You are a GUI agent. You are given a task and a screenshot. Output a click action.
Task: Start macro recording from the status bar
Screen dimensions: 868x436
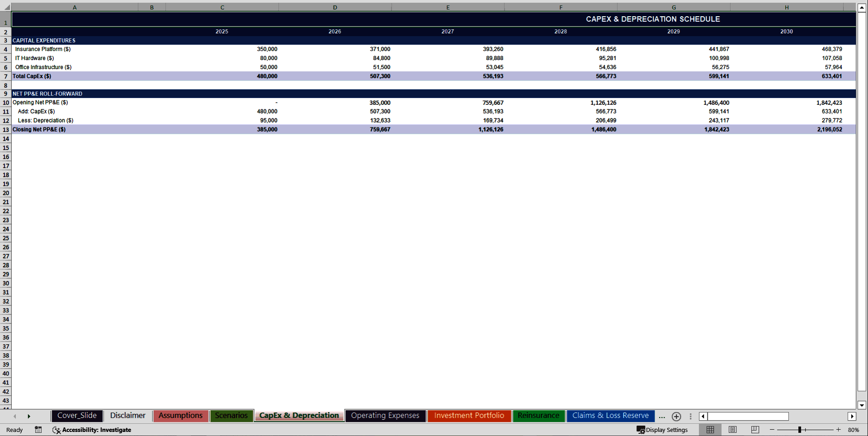click(x=38, y=430)
